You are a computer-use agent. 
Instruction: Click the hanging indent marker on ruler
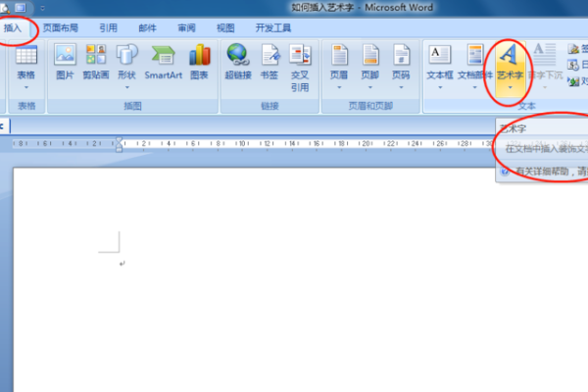[119, 146]
